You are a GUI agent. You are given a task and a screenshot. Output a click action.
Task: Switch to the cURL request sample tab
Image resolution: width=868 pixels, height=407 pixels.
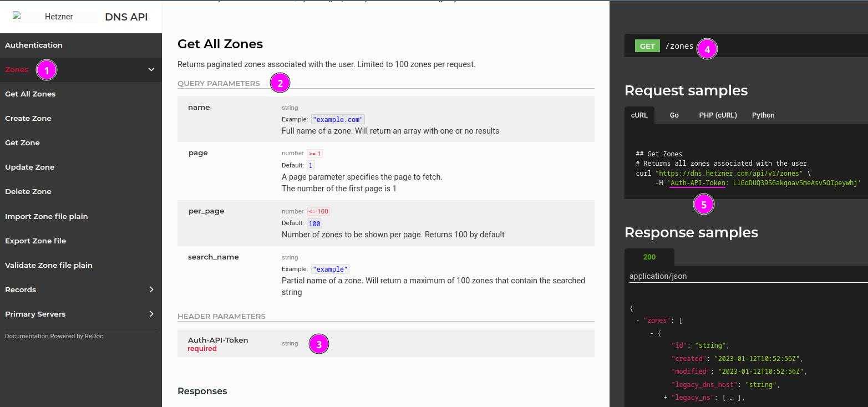[x=639, y=115]
